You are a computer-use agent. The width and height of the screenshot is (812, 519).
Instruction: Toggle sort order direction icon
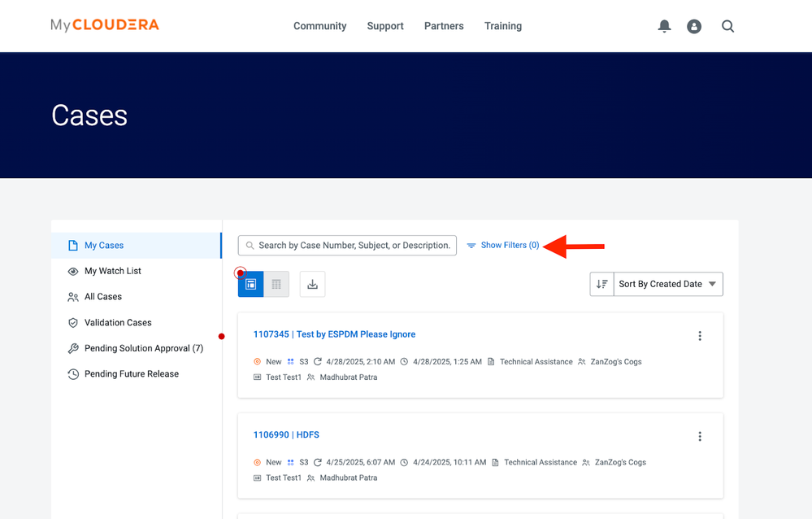[x=601, y=284]
